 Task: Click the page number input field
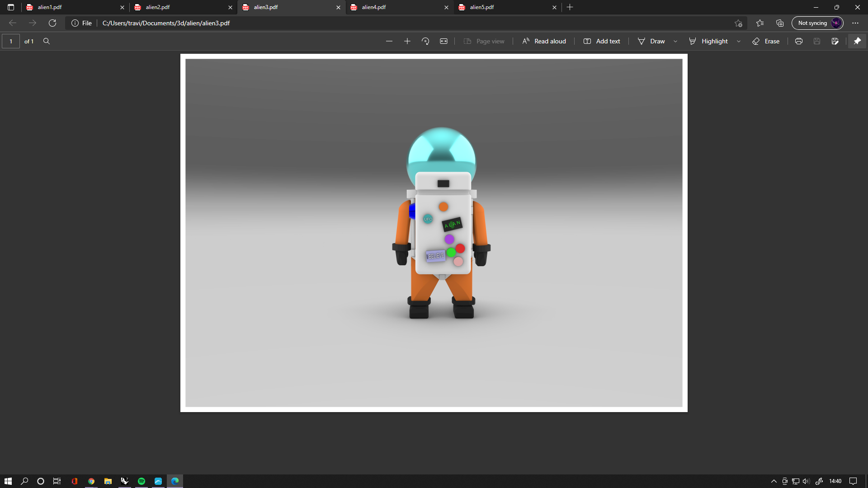coord(11,41)
